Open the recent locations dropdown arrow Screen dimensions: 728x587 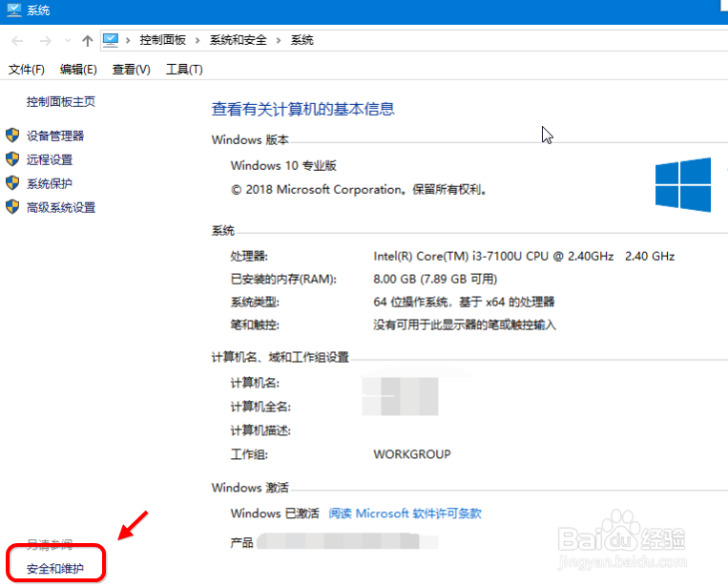point(68,41)
